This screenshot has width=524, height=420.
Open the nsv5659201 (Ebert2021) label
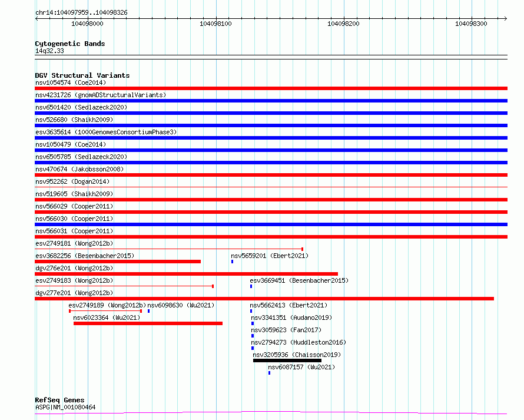click(270, 256)
